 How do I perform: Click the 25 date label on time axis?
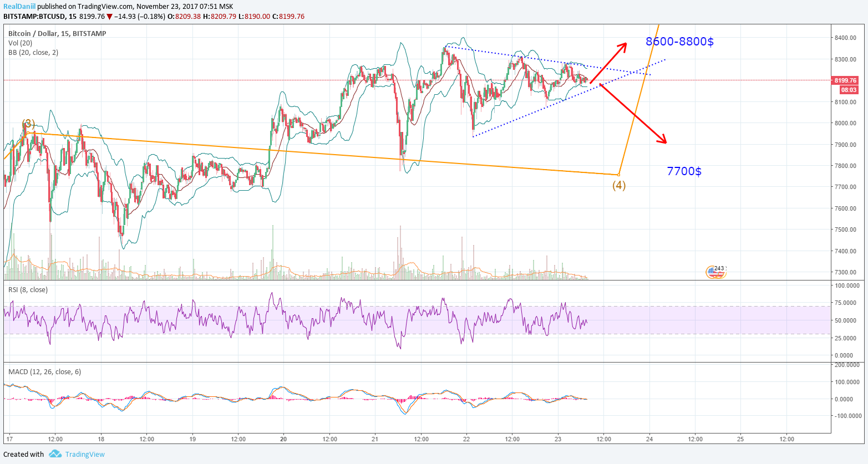click(x=740, y=440)
